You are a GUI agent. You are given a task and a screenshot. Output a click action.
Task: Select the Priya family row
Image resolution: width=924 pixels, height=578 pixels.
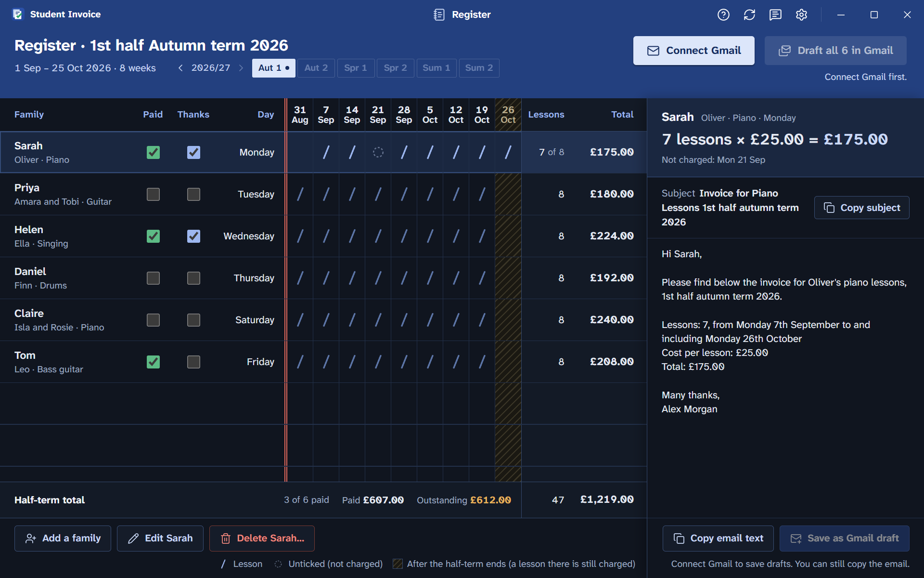point(323,194)
